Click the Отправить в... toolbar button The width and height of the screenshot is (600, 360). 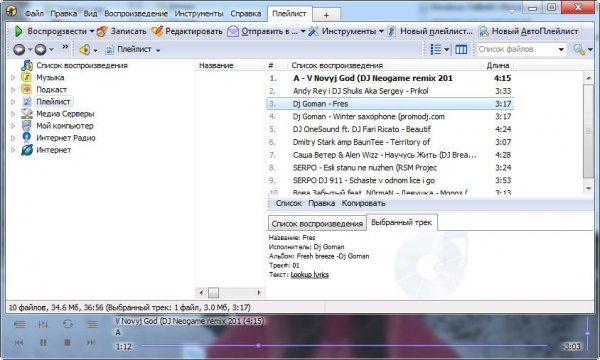pos(262,31)
